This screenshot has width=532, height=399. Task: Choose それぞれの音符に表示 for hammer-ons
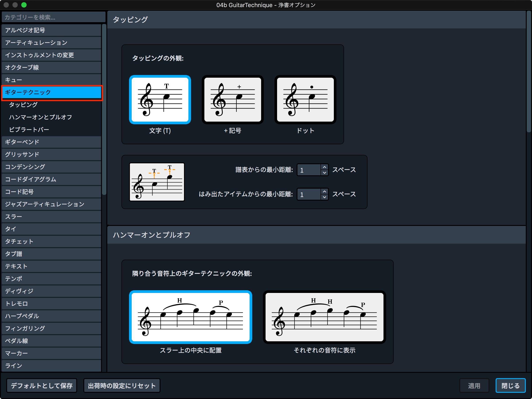[324, 317]
